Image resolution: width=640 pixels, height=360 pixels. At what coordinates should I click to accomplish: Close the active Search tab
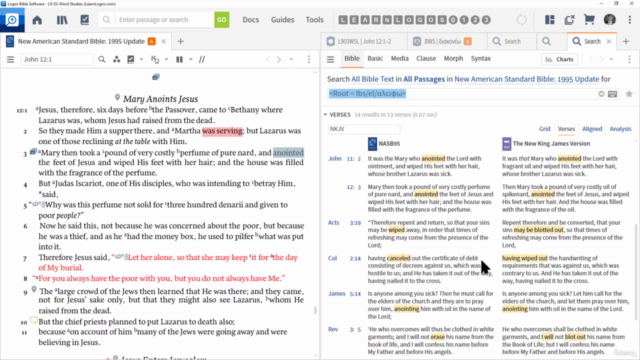click(x=609, y=42)
